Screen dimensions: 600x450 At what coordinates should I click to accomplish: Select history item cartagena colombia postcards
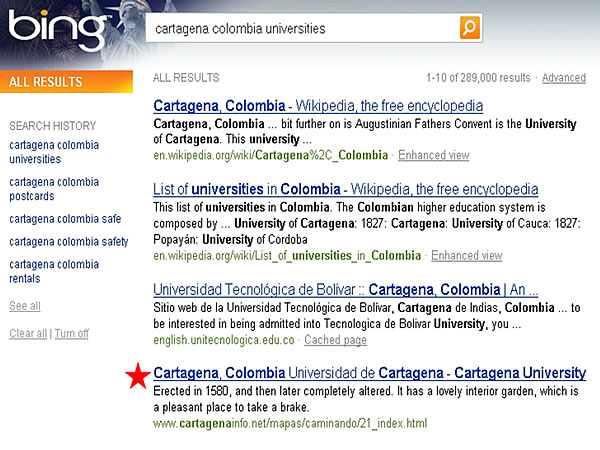pos(55,189)
